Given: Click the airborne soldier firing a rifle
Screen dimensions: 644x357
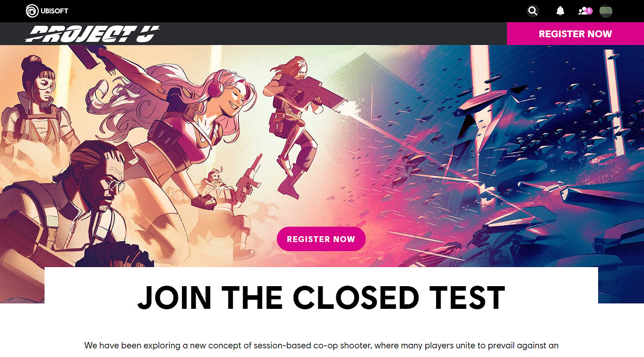Looking at the screenshot, I should (x=295, y=123).
